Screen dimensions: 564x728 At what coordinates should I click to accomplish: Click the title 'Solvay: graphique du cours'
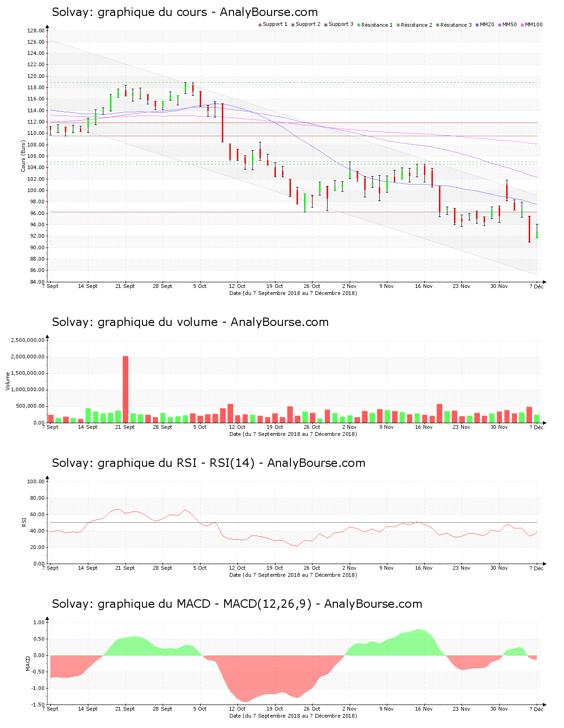(x=129, y=12)
